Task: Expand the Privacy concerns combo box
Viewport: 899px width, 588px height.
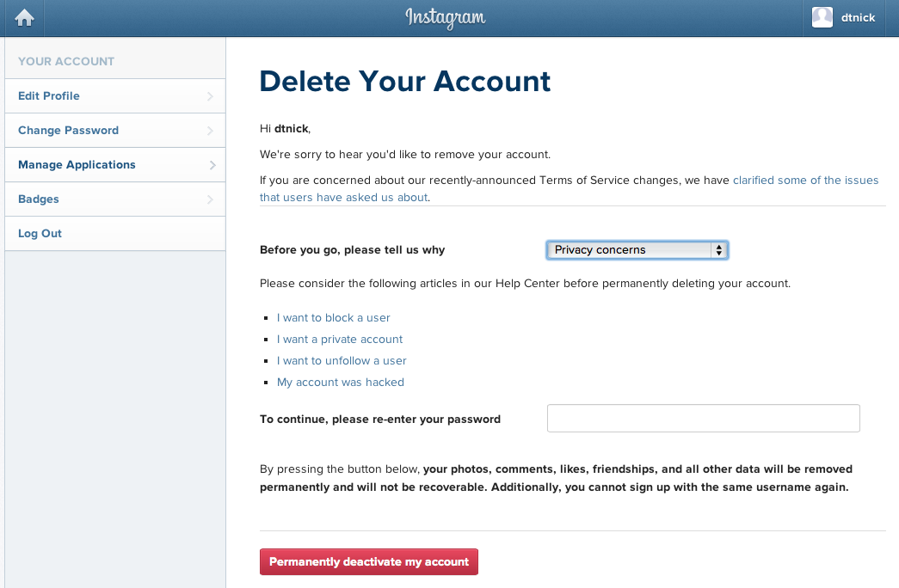Action: [x=637, y=249]
